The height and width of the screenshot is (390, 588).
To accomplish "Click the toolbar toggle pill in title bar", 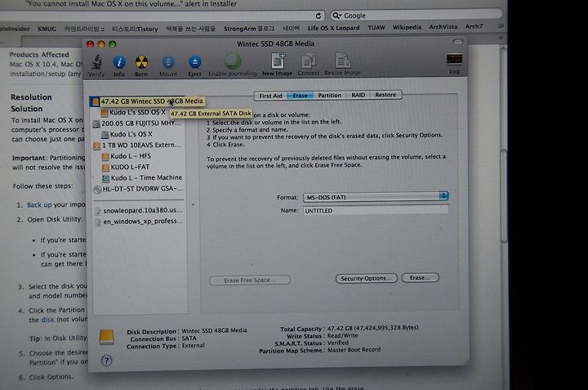I will 458,42.
